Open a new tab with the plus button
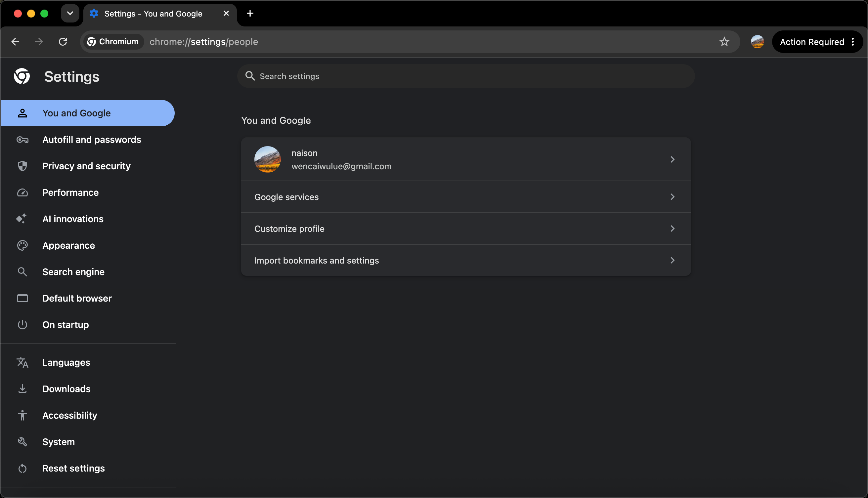The width and height of the screenshot is (868, 498). tap(250, 13)
